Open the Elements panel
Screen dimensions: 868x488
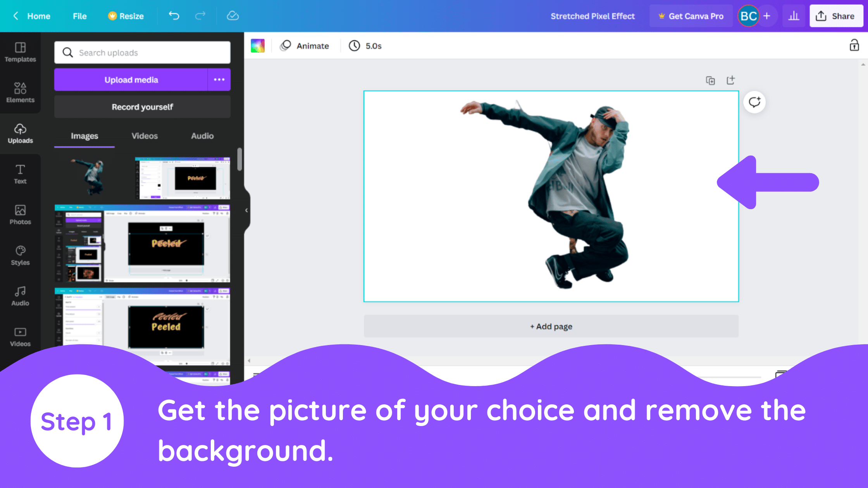click(20, 92)
